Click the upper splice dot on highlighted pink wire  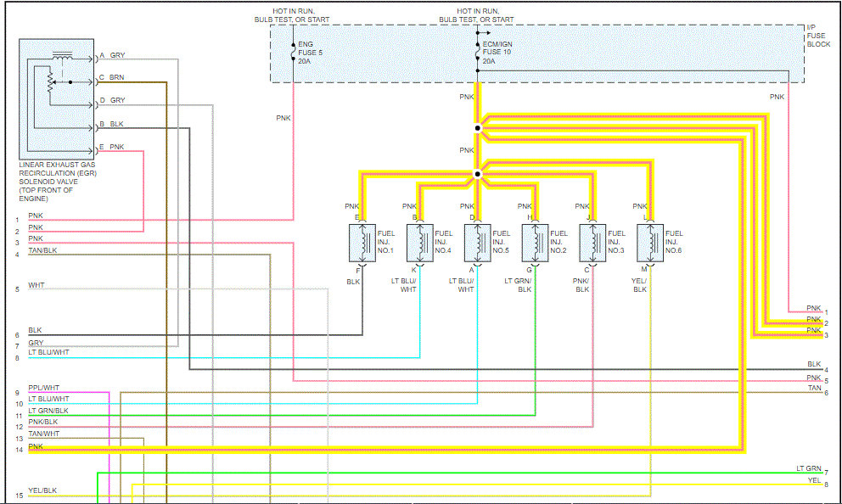(x=477, y=128)
